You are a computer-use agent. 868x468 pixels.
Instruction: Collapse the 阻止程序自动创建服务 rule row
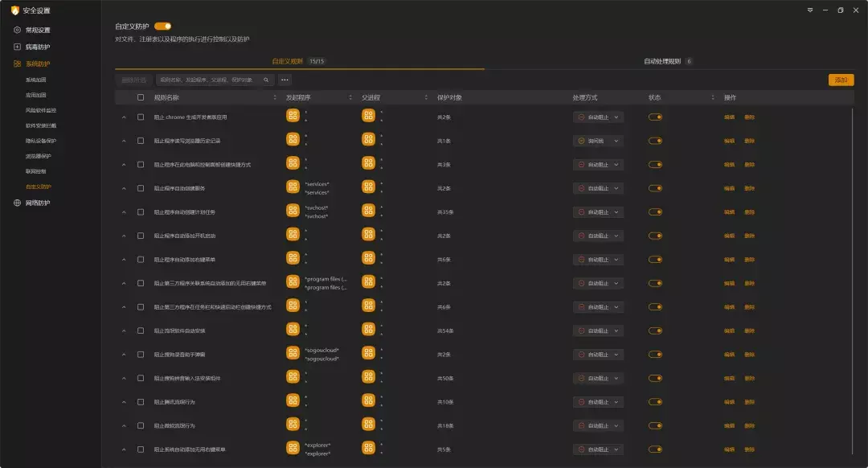click(x=124, y=188)
